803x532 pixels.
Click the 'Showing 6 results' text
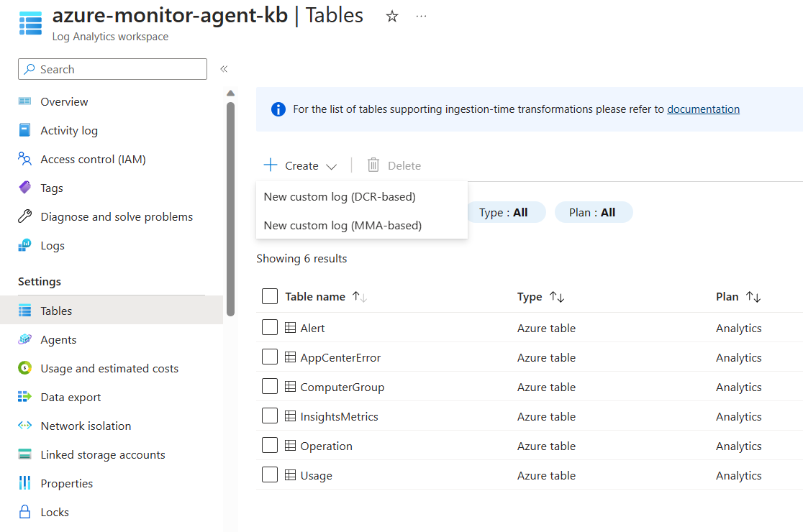coord(301,258)
